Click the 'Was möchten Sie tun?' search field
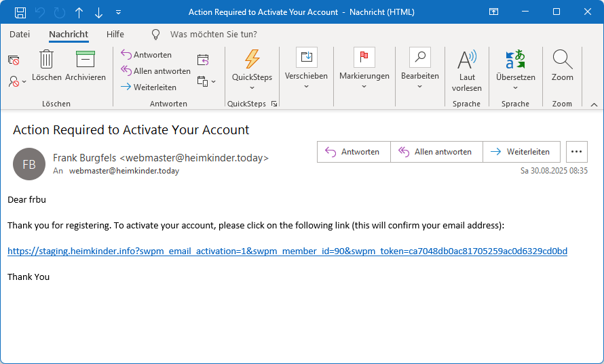Viewport: 604px width, 364px height. tap(213, 34)
